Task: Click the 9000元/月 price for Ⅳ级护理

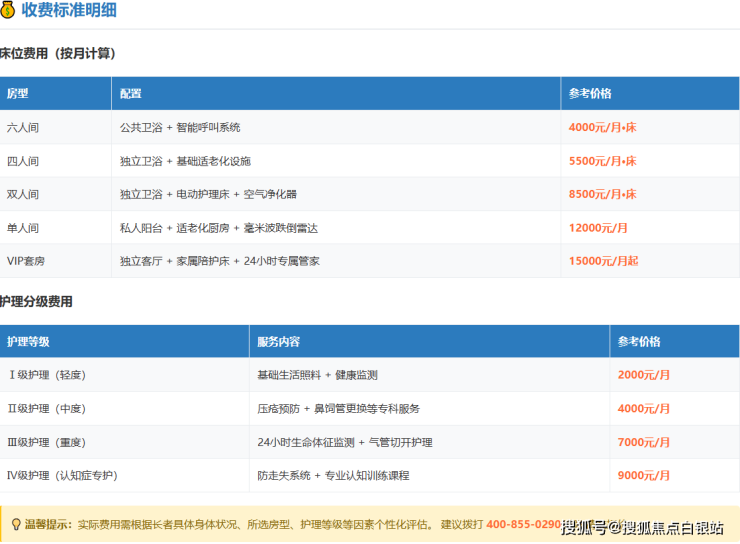Action: (644, 476)
